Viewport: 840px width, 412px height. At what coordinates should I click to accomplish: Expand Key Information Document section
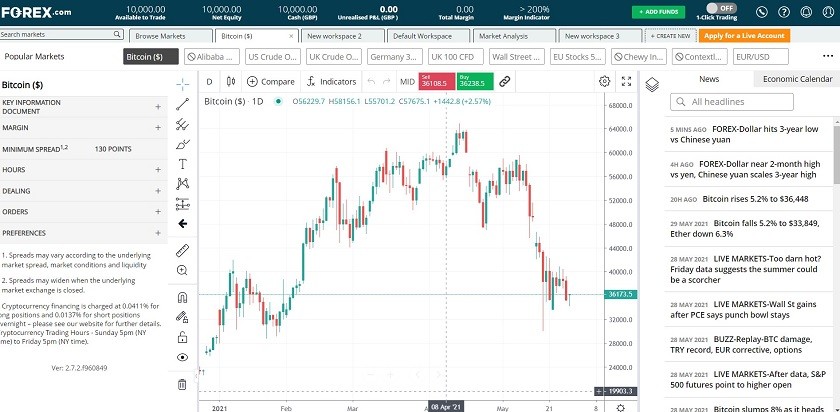click(158, 107)
